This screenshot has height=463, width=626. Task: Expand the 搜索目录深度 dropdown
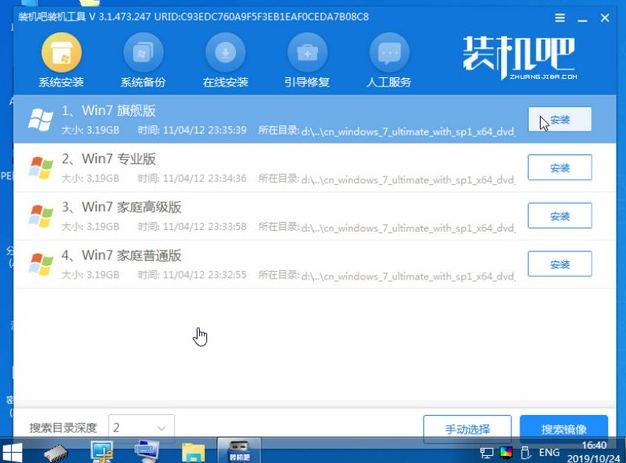click(164, 428)
